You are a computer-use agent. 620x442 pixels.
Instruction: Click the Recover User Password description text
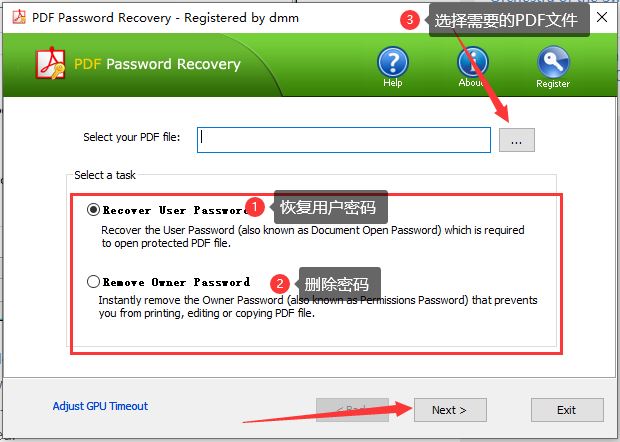click(313, 236)
